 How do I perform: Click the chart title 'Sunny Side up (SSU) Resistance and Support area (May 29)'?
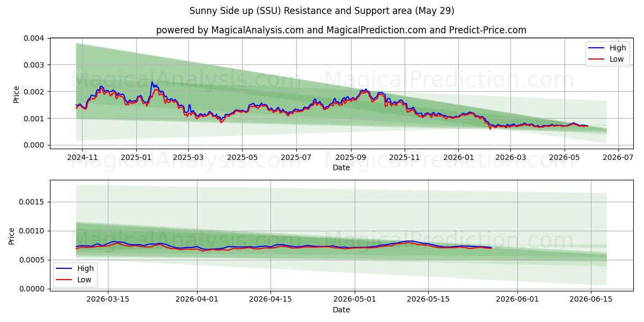coord(322,11)
